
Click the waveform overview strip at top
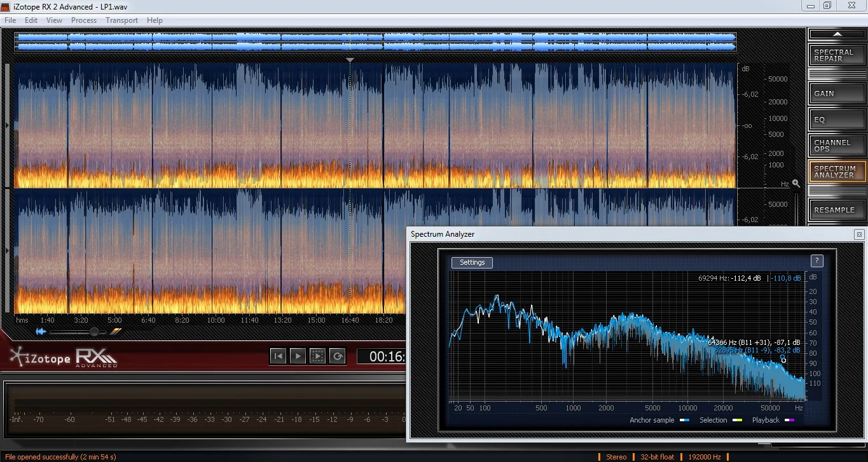(x=375, y=42)
